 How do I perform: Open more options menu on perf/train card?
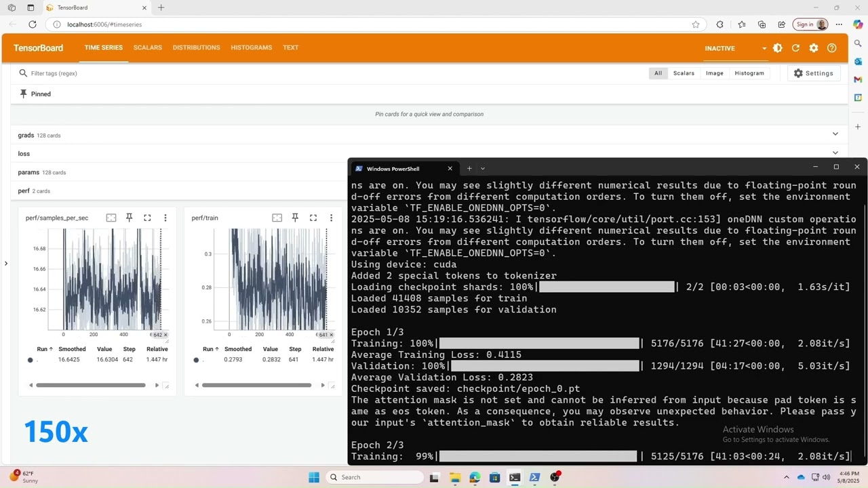(331, 218)
